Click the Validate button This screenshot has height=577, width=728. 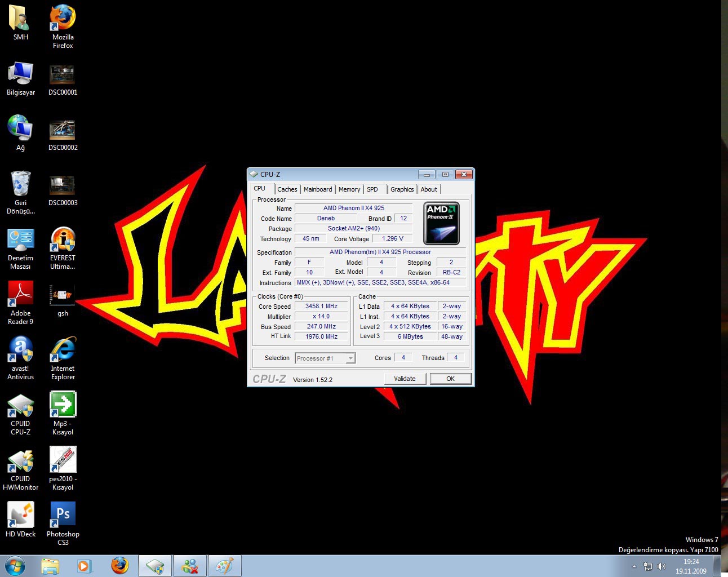click(405, 379)
